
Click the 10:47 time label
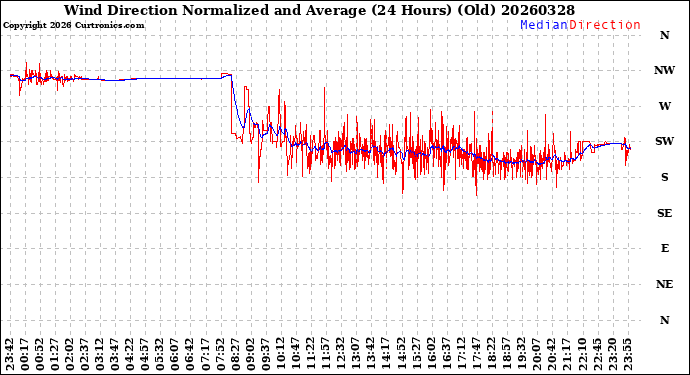point(295,355)
